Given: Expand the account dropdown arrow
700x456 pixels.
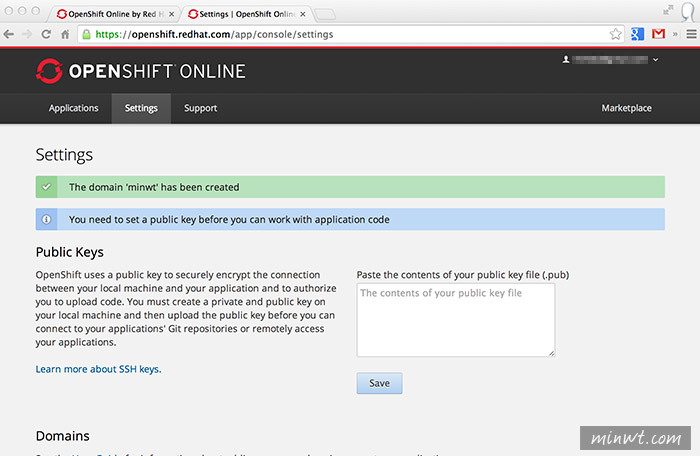Looking at the screenshot, I should [x=655, y=60].
